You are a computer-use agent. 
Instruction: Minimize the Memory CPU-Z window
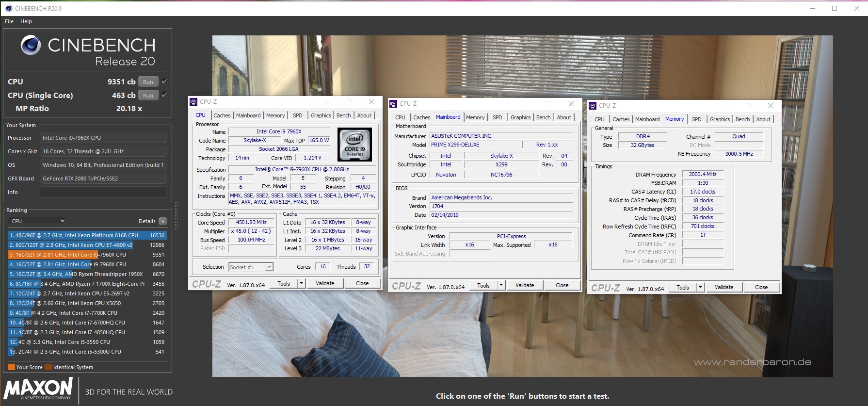pos(726,106)
